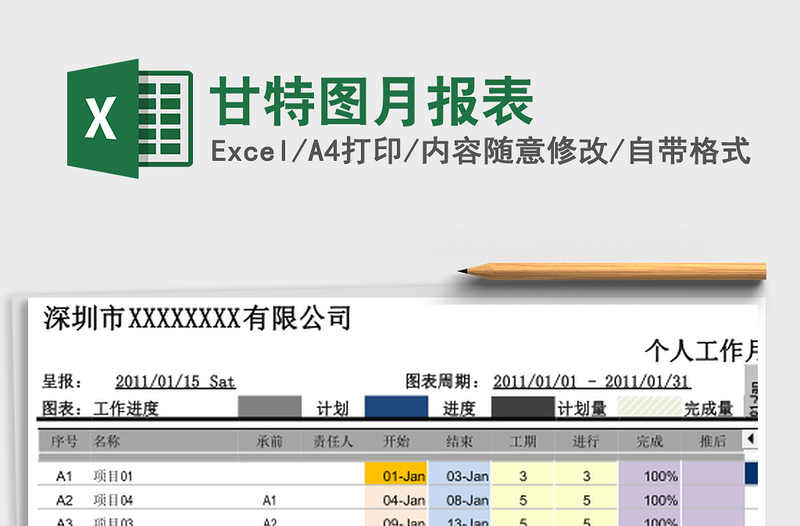Select the 100% cell in row A2
800x526 pixels.
click(649, 498)
